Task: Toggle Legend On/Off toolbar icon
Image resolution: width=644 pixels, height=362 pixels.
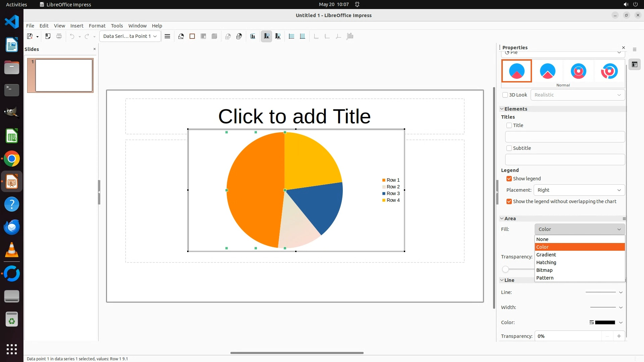Action: 267,36
